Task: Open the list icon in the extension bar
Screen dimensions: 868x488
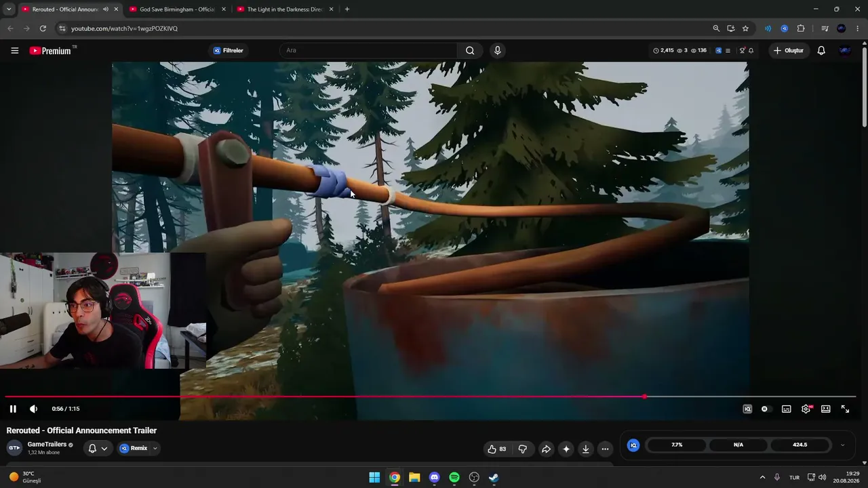Action: tap(728, 50)
